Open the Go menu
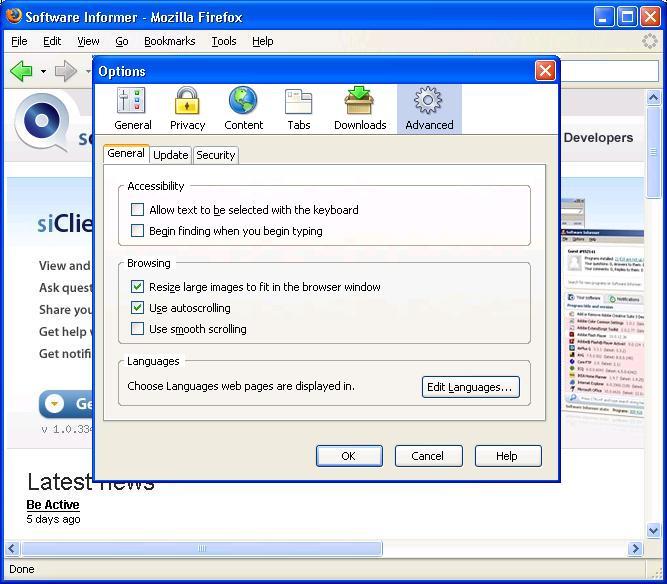The width and height of the screenshot is (667, 584). (122, 41)
